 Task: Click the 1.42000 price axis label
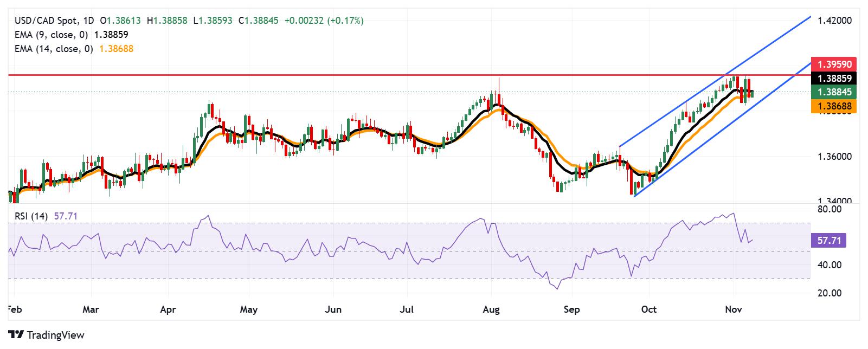coord(834,21)
